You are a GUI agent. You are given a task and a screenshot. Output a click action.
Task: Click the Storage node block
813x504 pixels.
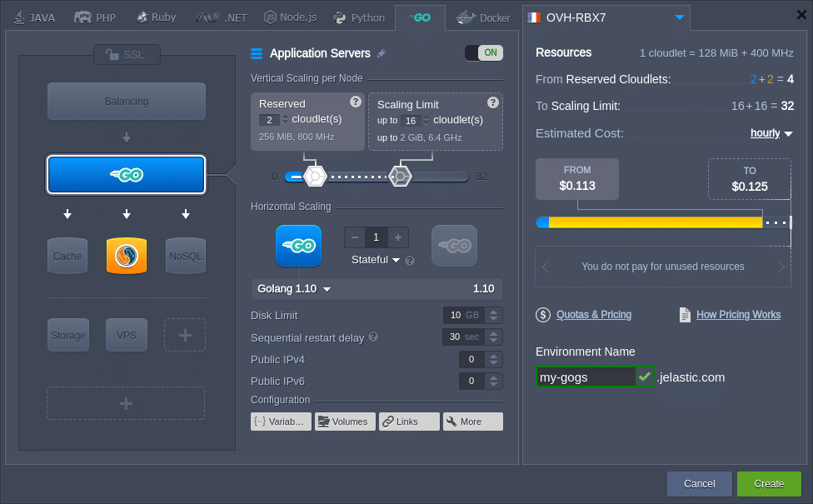click(x=67, y=335)
